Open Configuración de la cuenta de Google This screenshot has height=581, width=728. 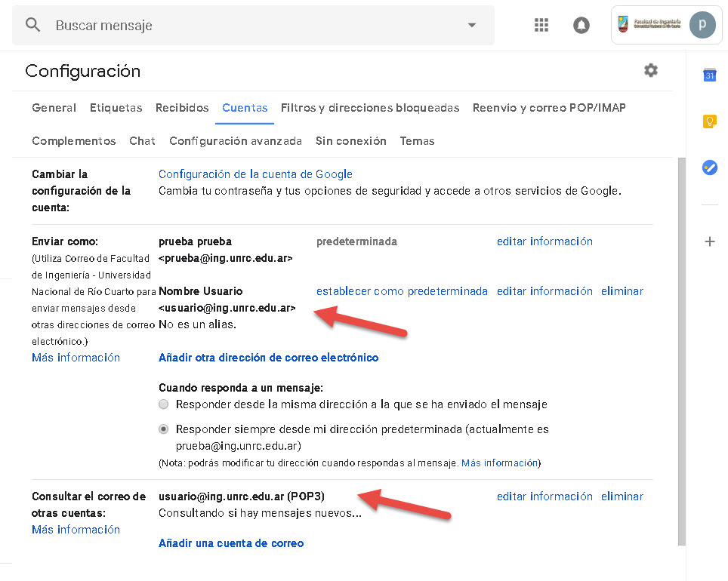pyautogui.click(x=255, y=174)
